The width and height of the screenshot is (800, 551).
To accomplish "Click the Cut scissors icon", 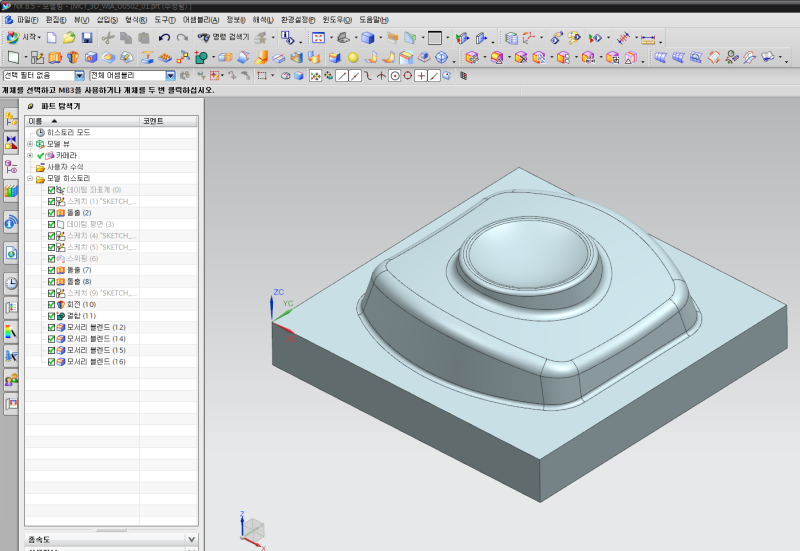I will (108, 37).
